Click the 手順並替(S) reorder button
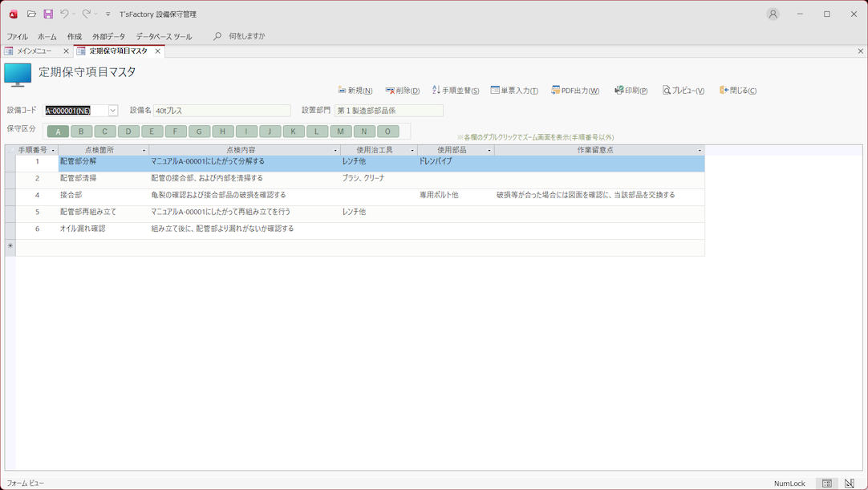The image size is (868, 490). click(456, 91)
